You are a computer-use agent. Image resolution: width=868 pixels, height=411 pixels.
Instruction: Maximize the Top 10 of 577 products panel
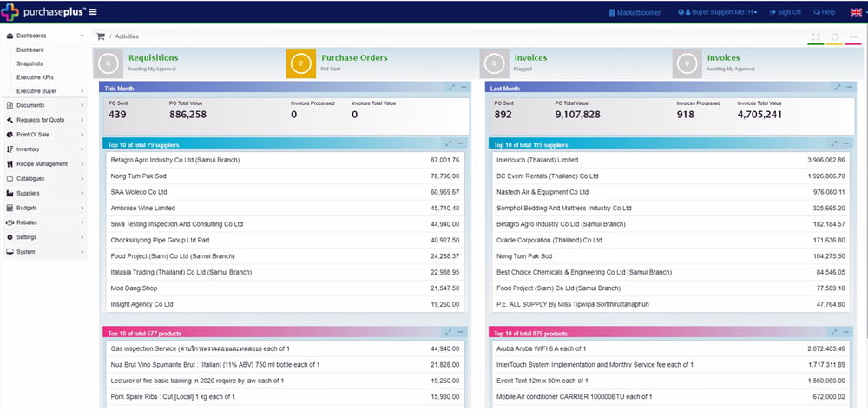[x=449, y=332]
